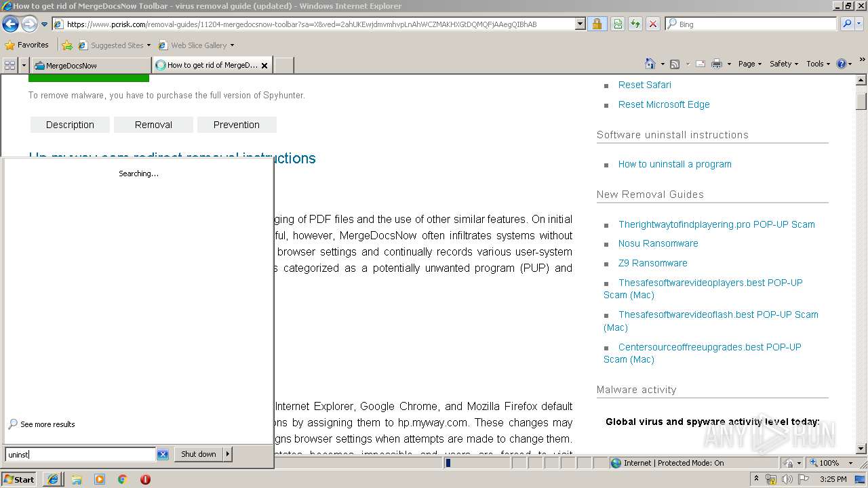Click the Google Chrome taskbar icon
The image size is (868, 488).
point(123,479)
